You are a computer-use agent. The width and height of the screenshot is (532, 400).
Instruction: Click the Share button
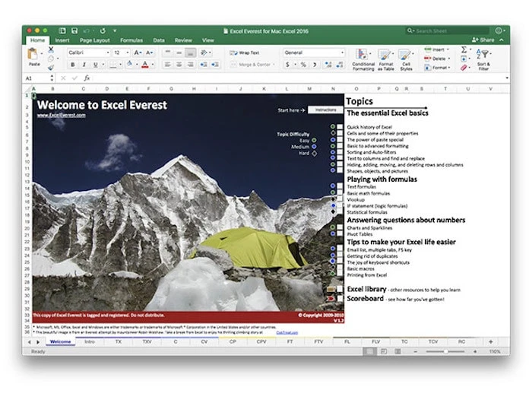coord(483,40)
